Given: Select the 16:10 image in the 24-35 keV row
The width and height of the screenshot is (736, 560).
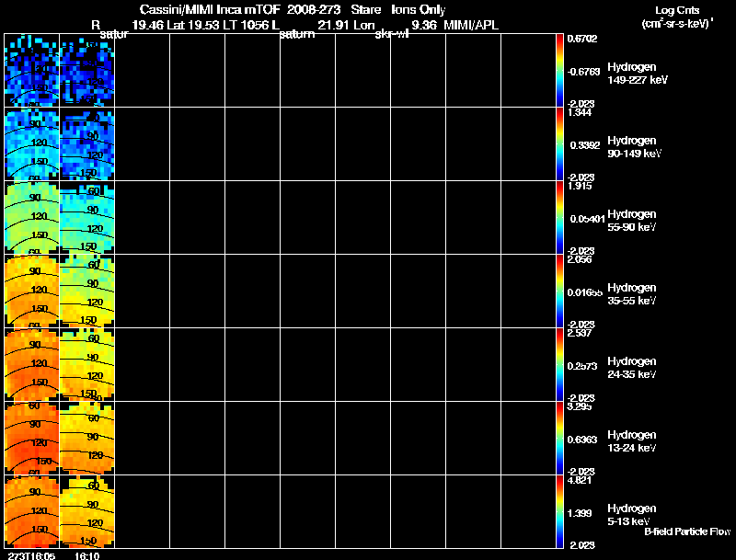Looking at the screenshot, I should [x=87, y=365].
